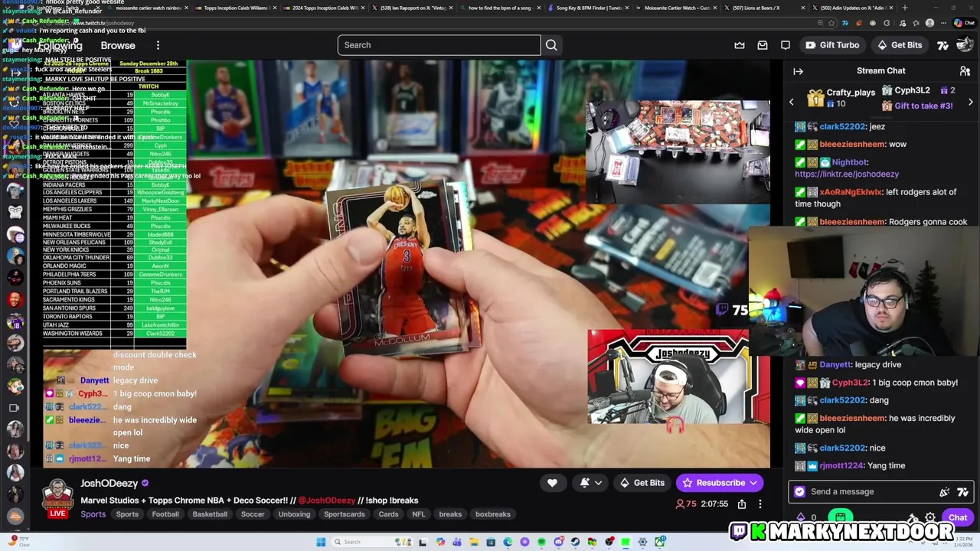This screenshot has width=980, height=551.
Task: Open the notifications inbox icon
Action: [763, 45]
